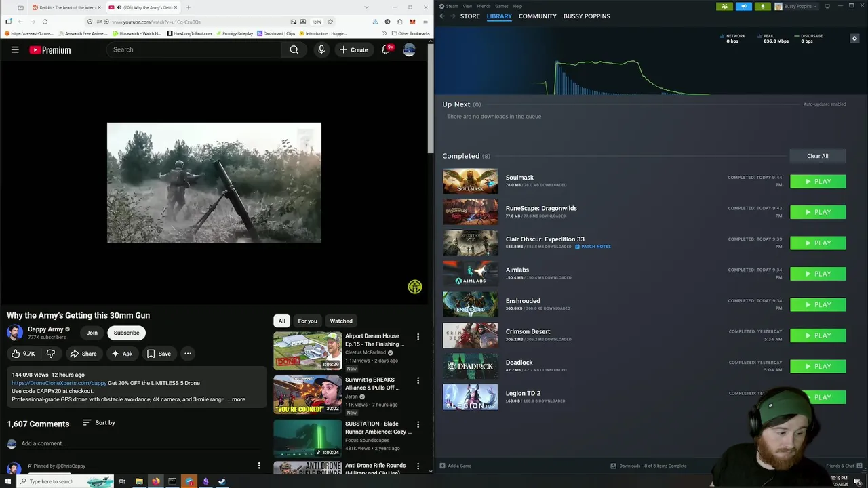This screenshot has height=488, width=868.
Task: Open the Games menu in Steam
Action: coord(502,6)
